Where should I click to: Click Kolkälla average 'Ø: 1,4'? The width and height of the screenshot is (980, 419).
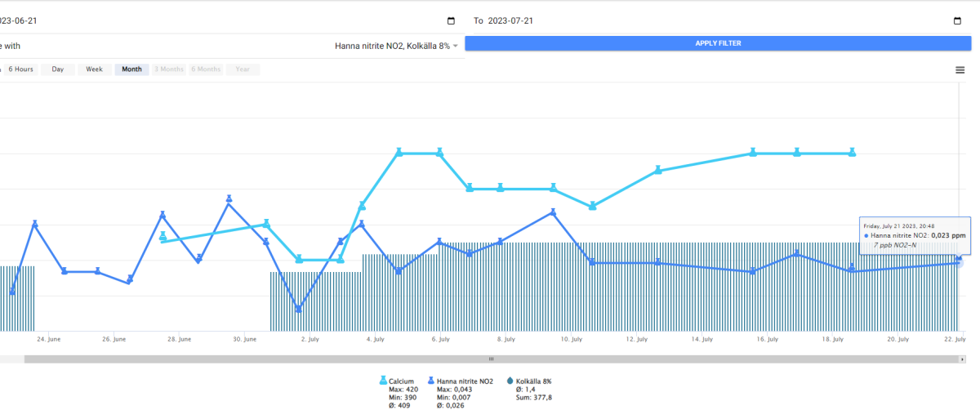click(x=526, y=390)
